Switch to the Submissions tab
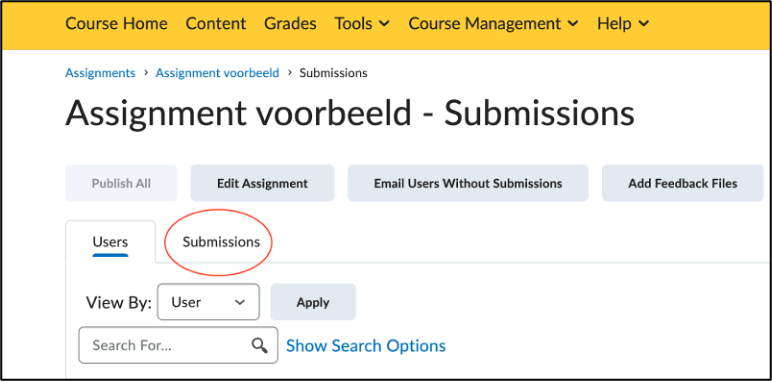This screenshot has width=772, height=382. point(221,242)
